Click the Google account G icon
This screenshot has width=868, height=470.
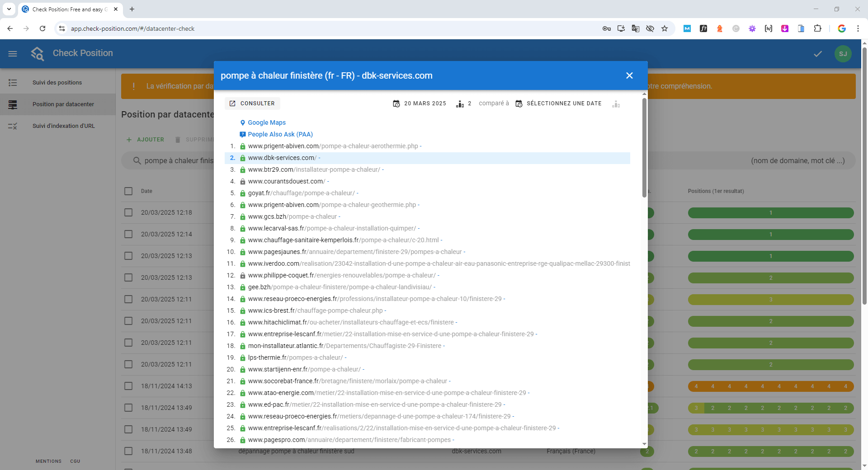click(842, 28)
